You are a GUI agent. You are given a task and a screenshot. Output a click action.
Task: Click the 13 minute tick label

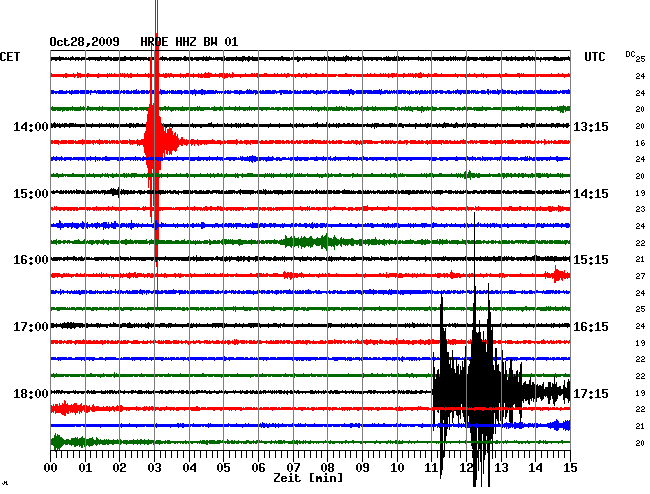tap(501, 468)
